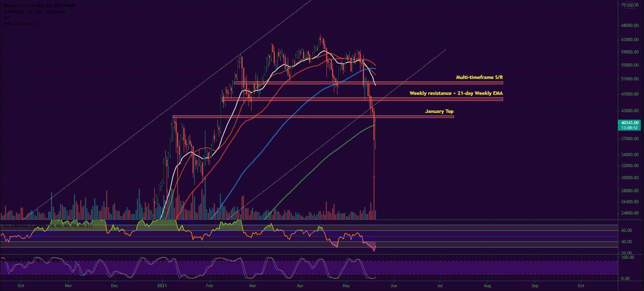Screen dimensions: 644x291
Task: Click the 51000.00 price axis value
Action: point(629,79)
